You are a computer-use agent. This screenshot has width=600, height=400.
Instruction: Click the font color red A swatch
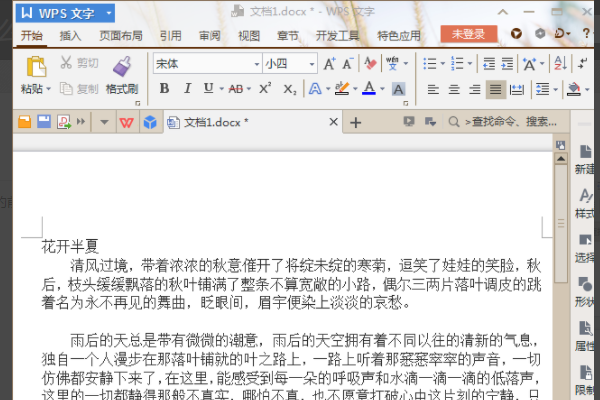369,88
